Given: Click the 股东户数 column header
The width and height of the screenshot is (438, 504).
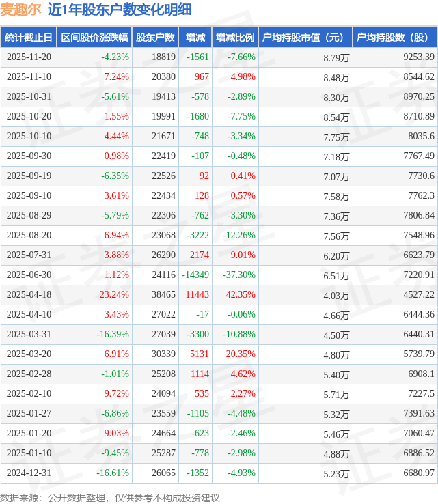Looking at the screenshot, I should (x=155, y=38).
